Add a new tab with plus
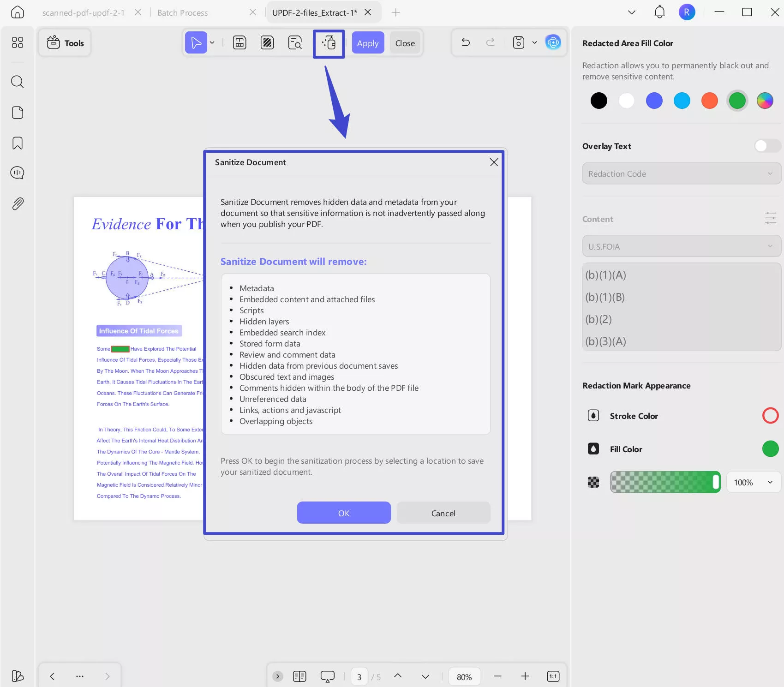The width and height of the screenshot is (784, 687). (395, 12)
